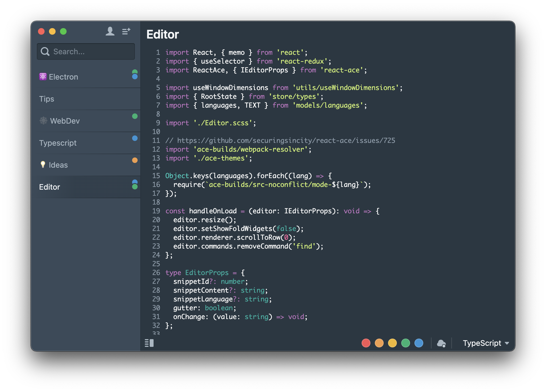546x392 pixels.
Task: Click 'ace-builds/webpack-resolver' string on line 12
Action: (250, 149)
